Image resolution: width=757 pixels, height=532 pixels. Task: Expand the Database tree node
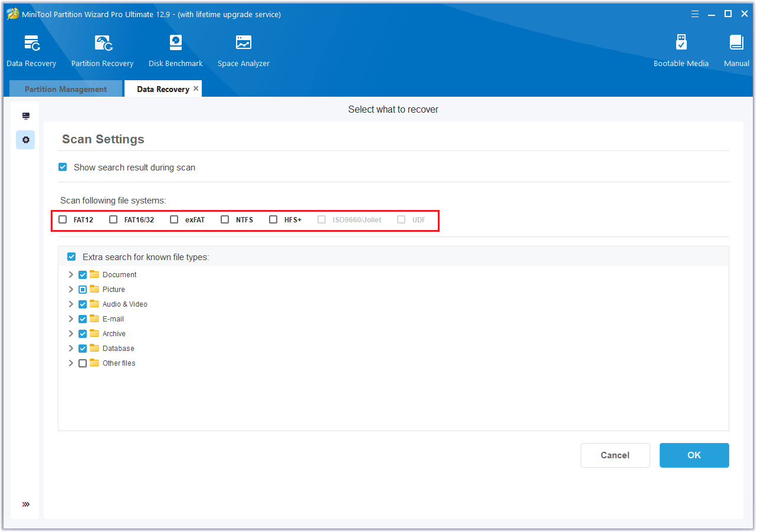coord(71,349)
